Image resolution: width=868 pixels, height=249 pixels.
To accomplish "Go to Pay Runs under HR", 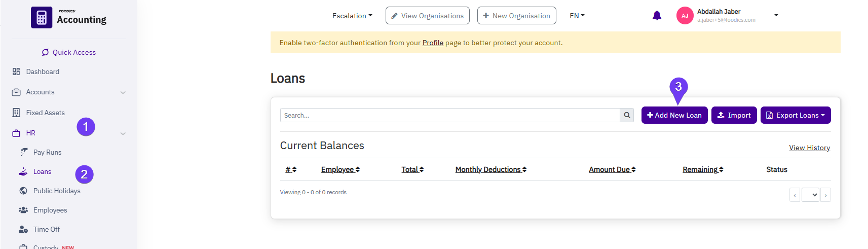I will (x=47, y=152).
